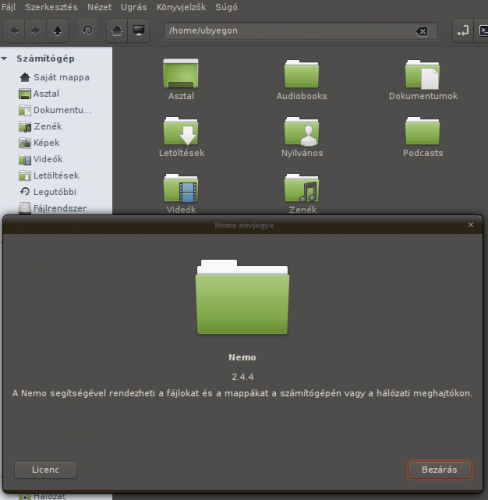Reload the current folder view
The image size is (488, 500).
pos(87,31)
